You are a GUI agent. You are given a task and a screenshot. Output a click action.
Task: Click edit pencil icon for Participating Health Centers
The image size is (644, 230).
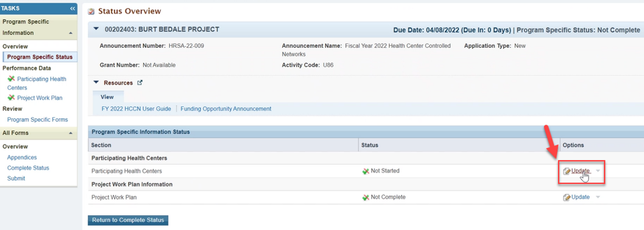[x=567, y=171]
